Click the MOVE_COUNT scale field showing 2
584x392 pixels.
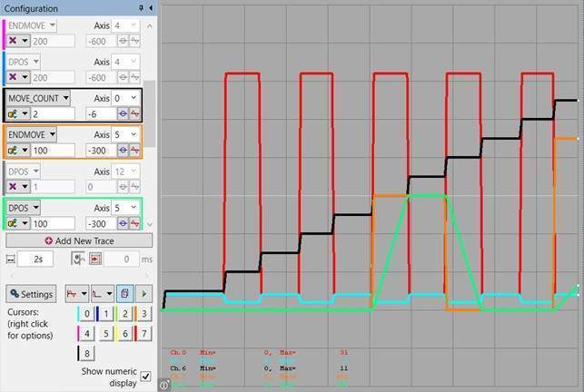tap(54, 113)
